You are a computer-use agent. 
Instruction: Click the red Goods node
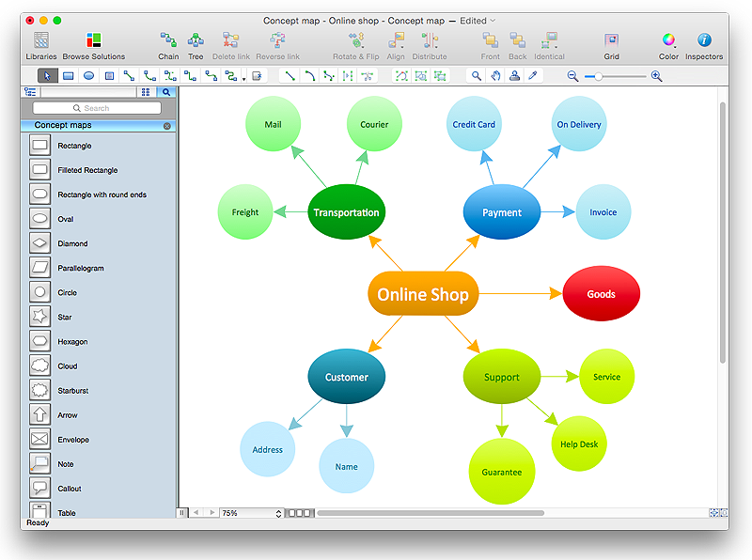click(601, 294)
